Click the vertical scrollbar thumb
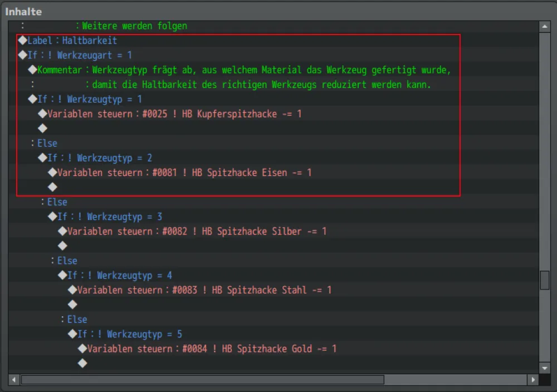557x392 pixels. point(545,280)
